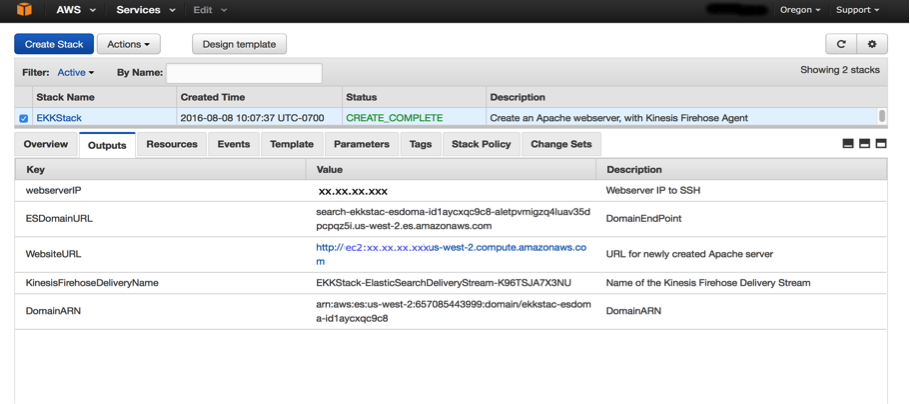Click the Outputs Value column header
This screenshot has width=910, height=404.
point(451,169)
